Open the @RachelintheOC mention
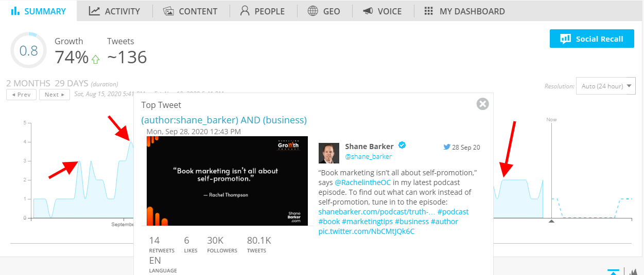The width and height of the screenshot is (644, 275). tap(364, 182)
